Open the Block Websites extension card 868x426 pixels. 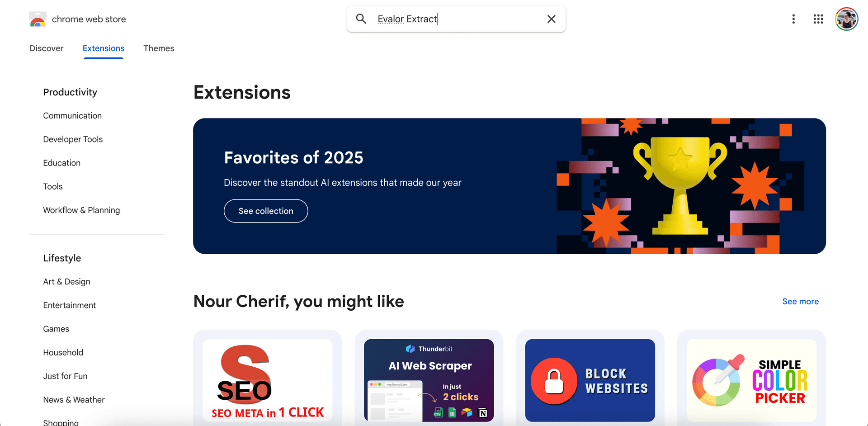590,380
